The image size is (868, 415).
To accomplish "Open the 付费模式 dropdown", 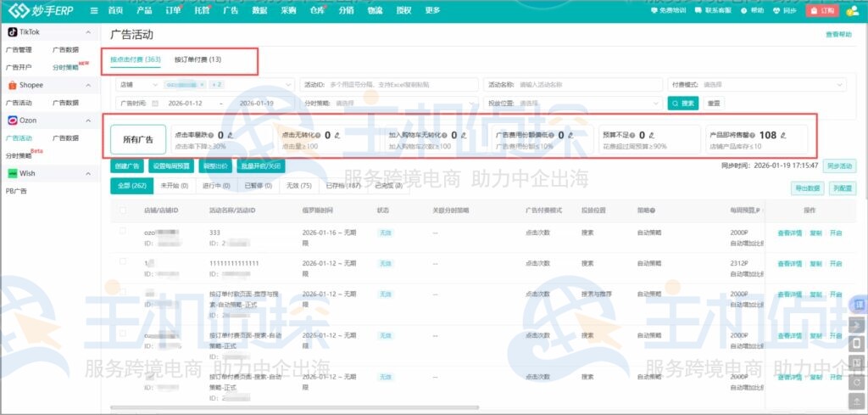I will point(771,85).
